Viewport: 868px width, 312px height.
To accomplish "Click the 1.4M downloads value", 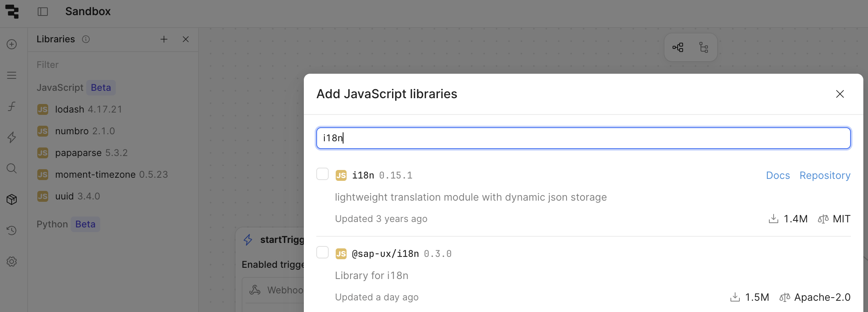I will pos(796,219).
